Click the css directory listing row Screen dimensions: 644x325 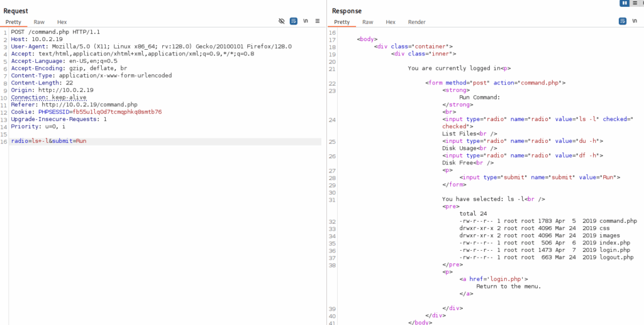[535, 229]
